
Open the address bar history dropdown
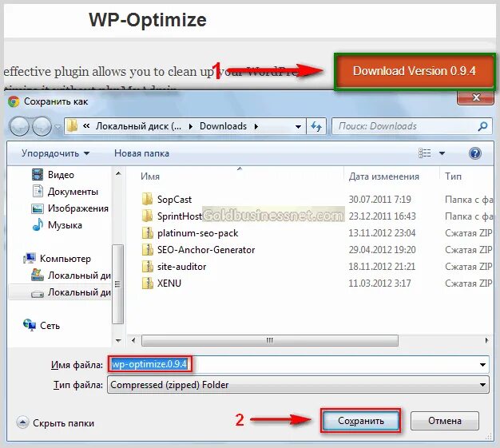tap(298, 127)
